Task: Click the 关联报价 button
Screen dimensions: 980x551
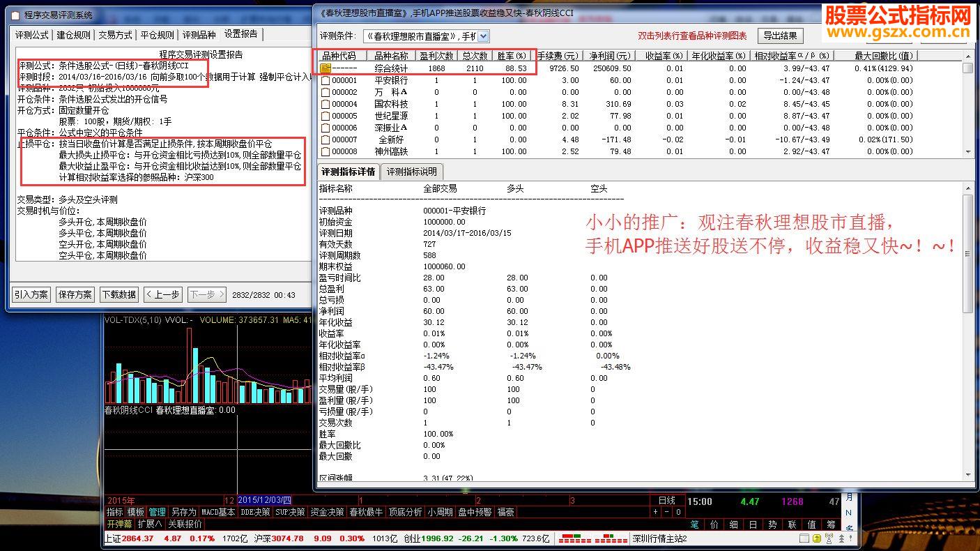Action: (x=185, y=524)
